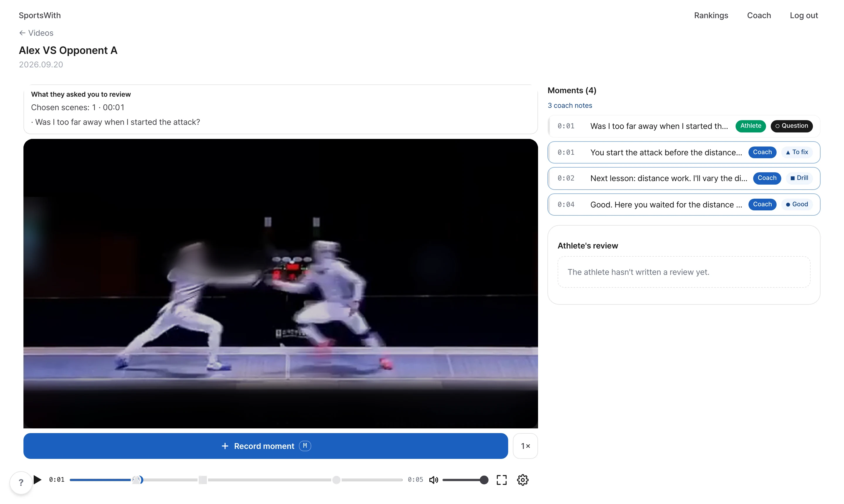Click the volume slider handle
The width and height of the screenshot is (844, 504).
(484, 480)
